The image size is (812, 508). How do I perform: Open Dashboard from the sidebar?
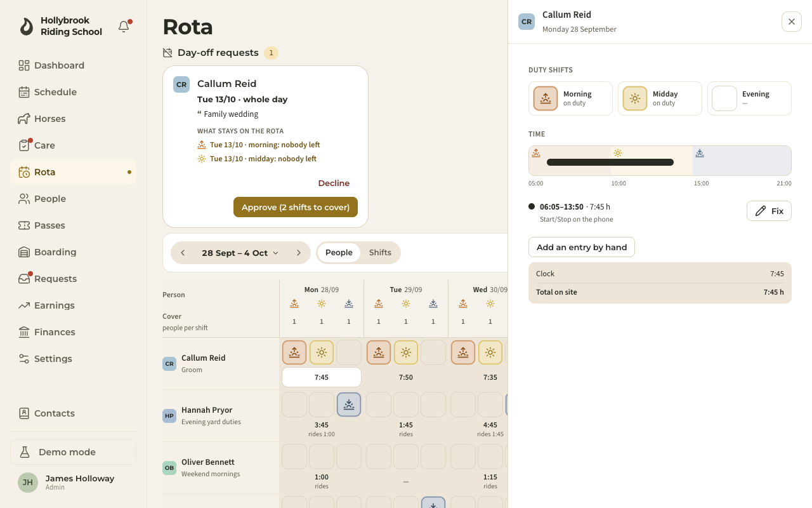click(x=73, y=65)
